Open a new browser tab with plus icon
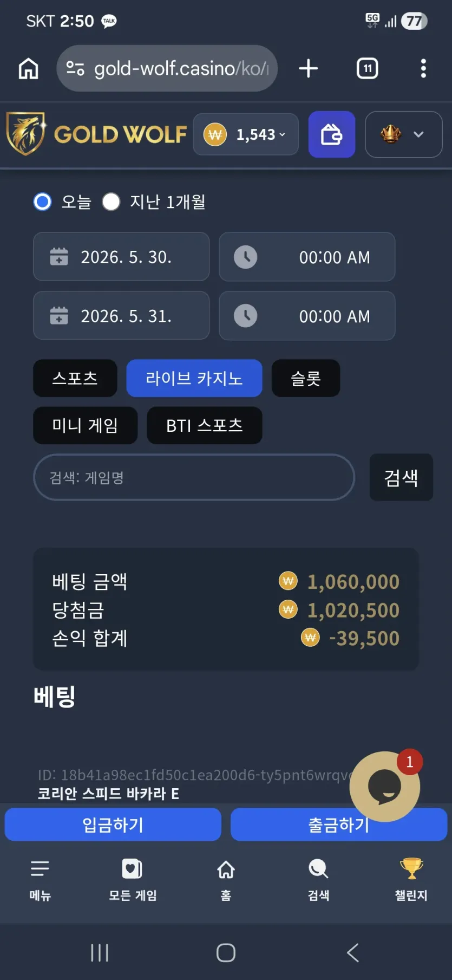The width and height of the screenshot is (452, 980). 309,69
